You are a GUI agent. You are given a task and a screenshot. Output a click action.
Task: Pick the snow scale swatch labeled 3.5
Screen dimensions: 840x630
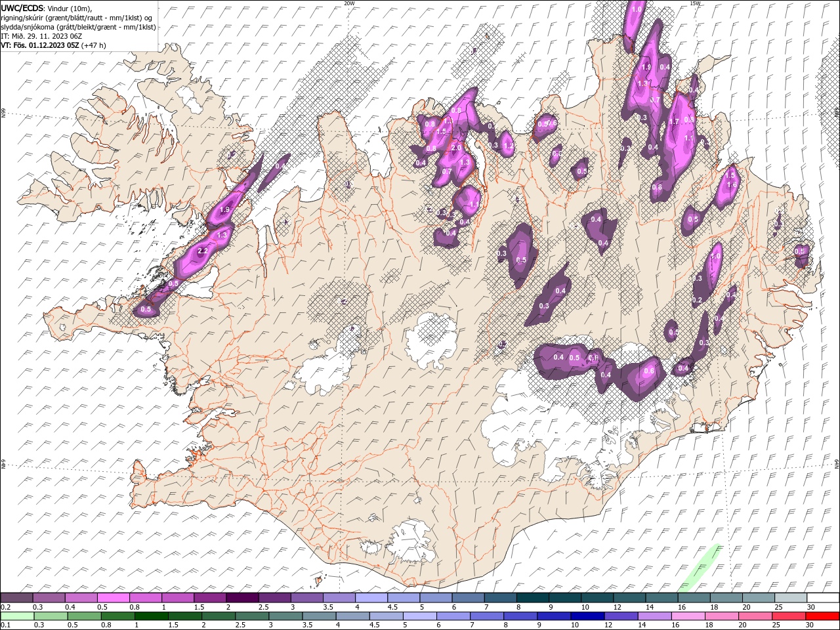(x=339, y=597)
